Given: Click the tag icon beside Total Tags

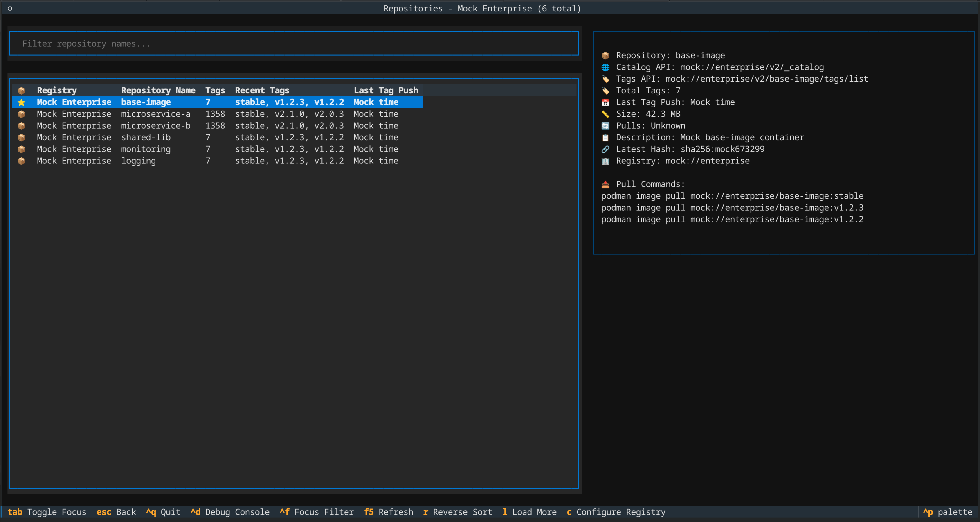Looking at the screenshot, I should coord(606,91).
